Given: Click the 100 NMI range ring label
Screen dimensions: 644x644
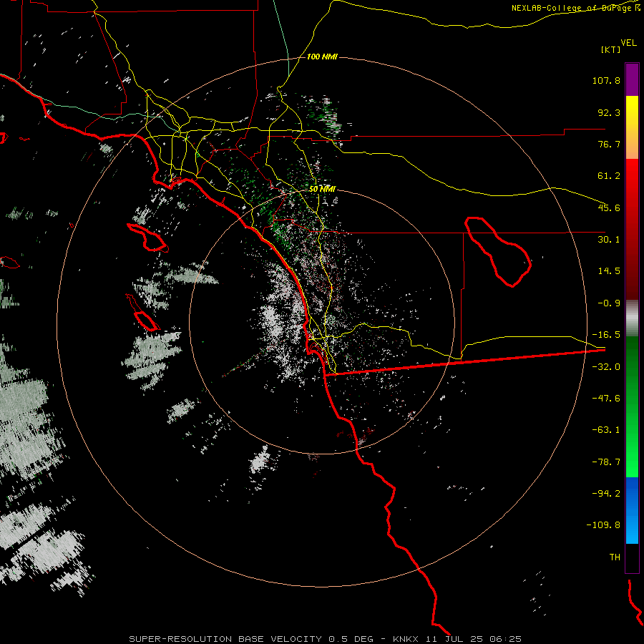Looking at the screenshot, I should [x=322, y=57].
